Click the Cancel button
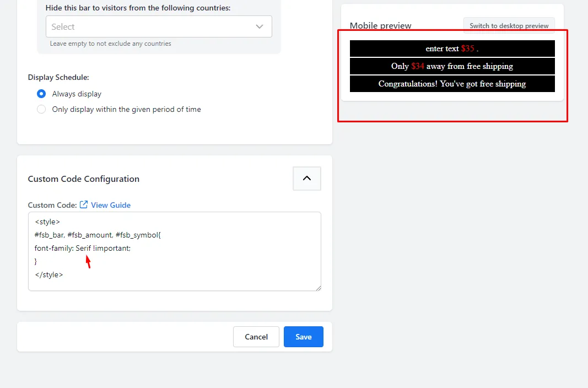Image resolution: width=588 pixels, height=388 pixels. point(256,337)
